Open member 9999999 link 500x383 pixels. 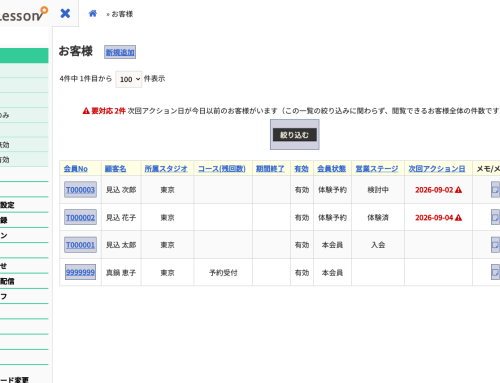pyautogui.click(x=80, y=272)
